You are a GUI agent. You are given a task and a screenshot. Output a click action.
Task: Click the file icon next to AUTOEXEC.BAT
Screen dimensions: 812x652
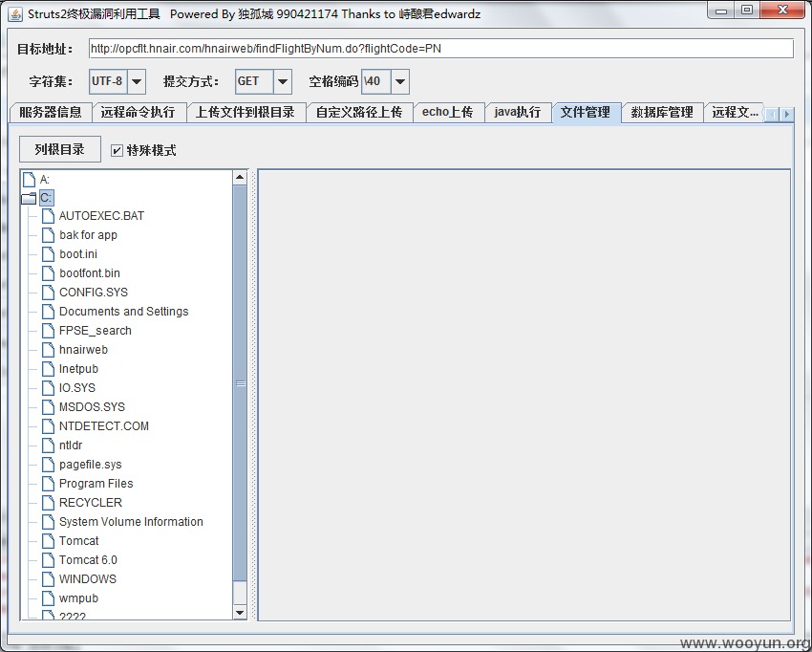click(x=48, y=216)
